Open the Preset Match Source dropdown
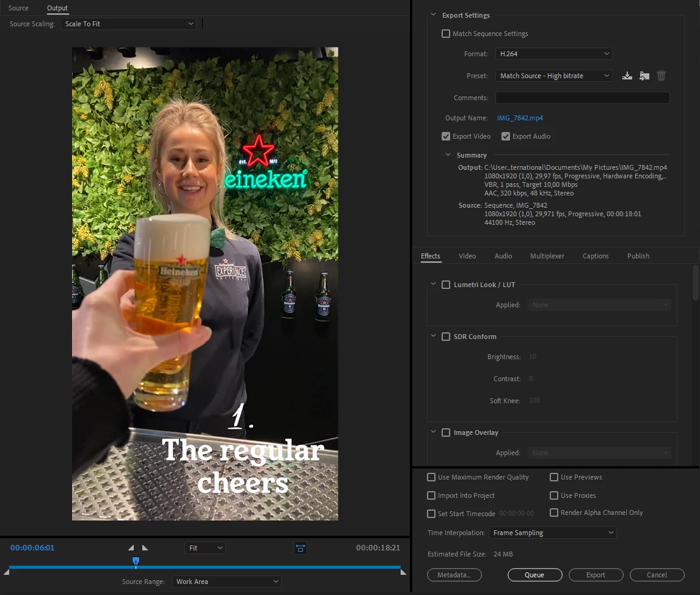 553,76
